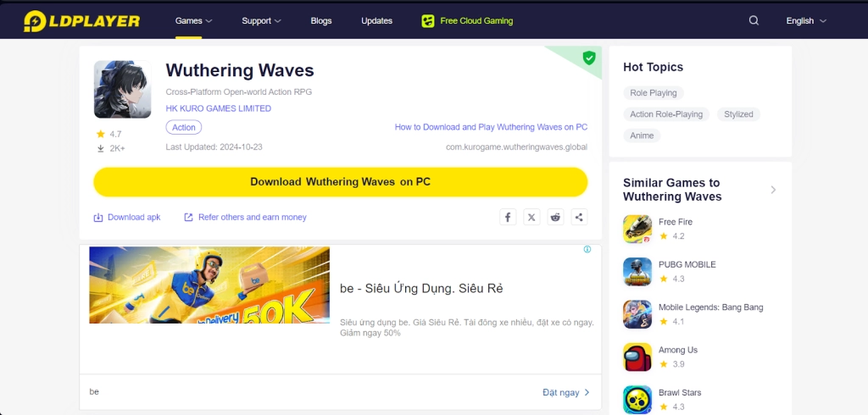Click the generic share icon
The height and width of the screenshot is (415, 868).
tap(579, 217)
